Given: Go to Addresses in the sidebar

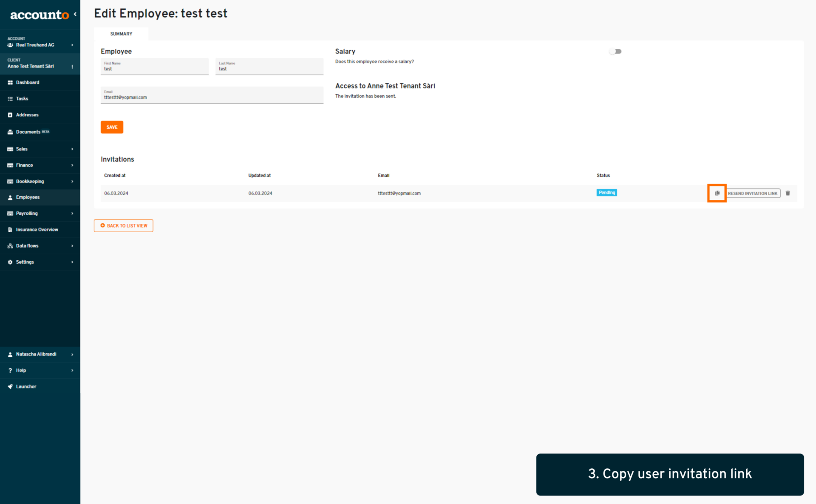Looking at the screenshot, I should point(40,115).
